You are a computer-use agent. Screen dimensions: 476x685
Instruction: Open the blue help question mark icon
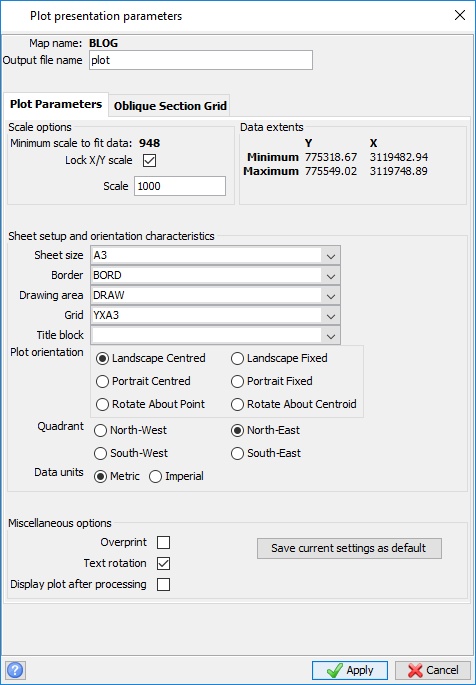(15, 670)
